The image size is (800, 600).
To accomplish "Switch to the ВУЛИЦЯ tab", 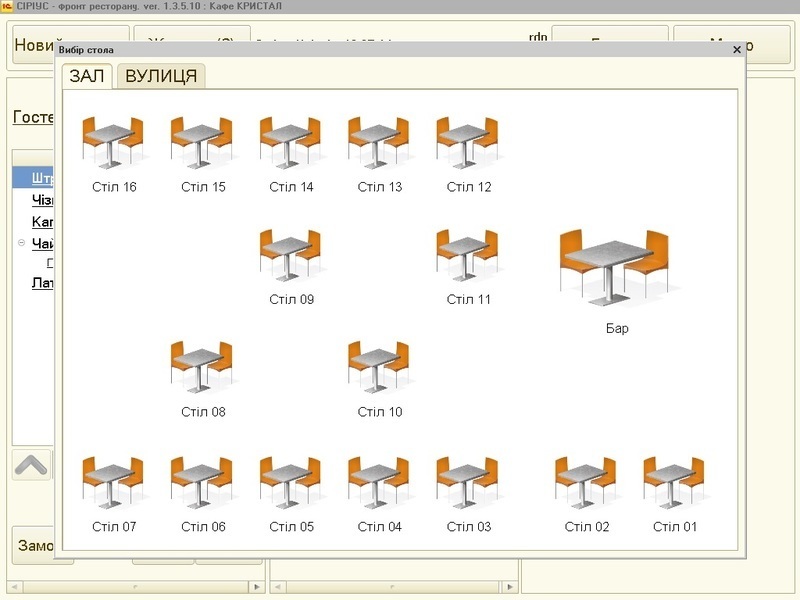I will pyautogui.click(x=161, y=76).
